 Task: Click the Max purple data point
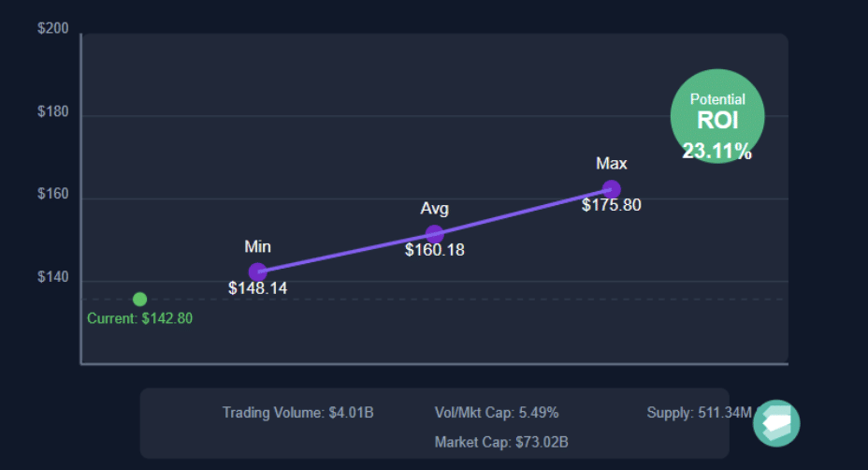click(x=612, y=189)
